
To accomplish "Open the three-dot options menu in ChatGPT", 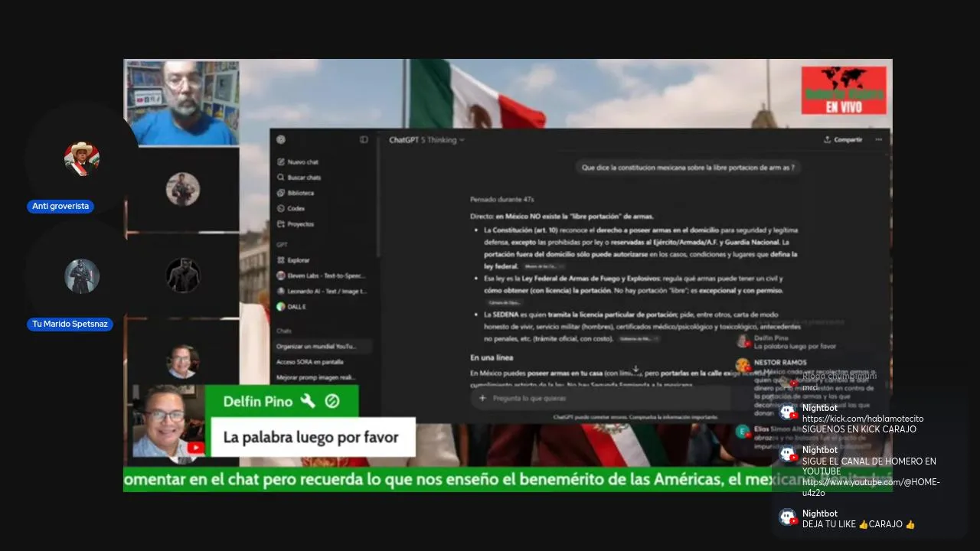I will pos(878,139).
